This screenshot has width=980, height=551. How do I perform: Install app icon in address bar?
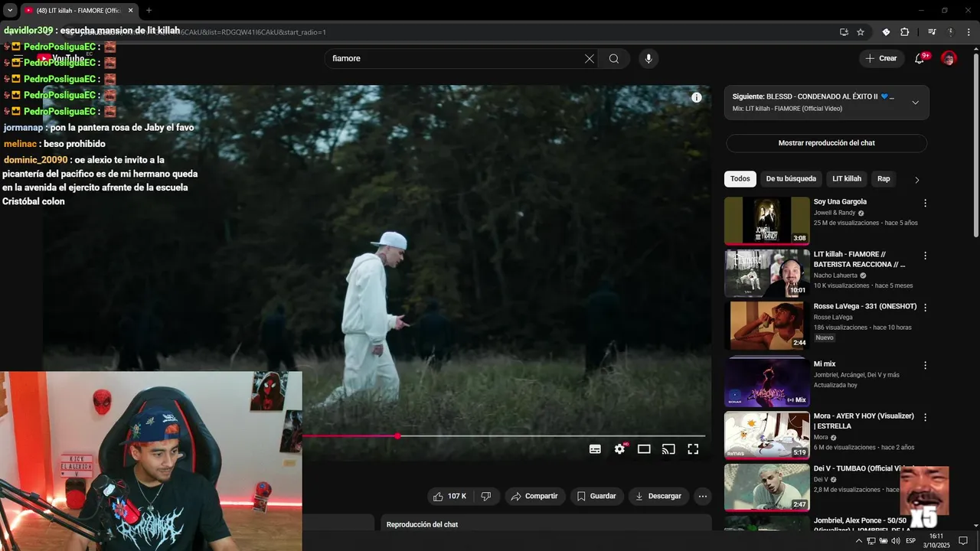(x=844, y=32)
